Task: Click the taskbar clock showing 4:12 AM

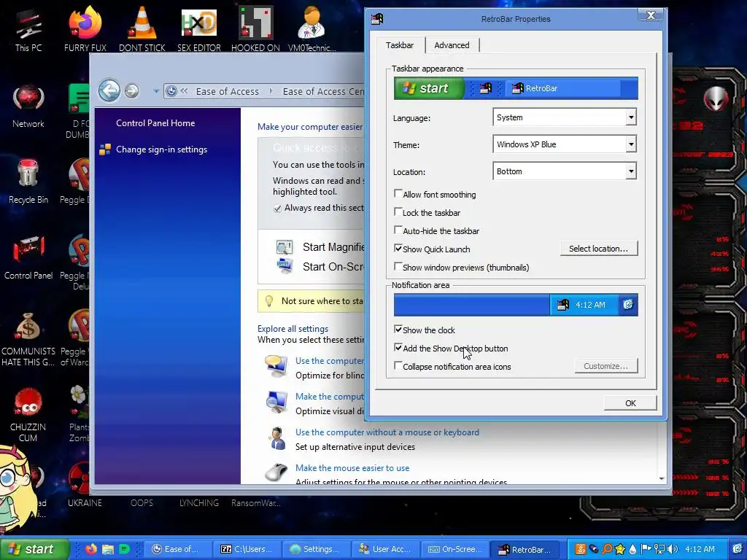Action: (700, 549)
